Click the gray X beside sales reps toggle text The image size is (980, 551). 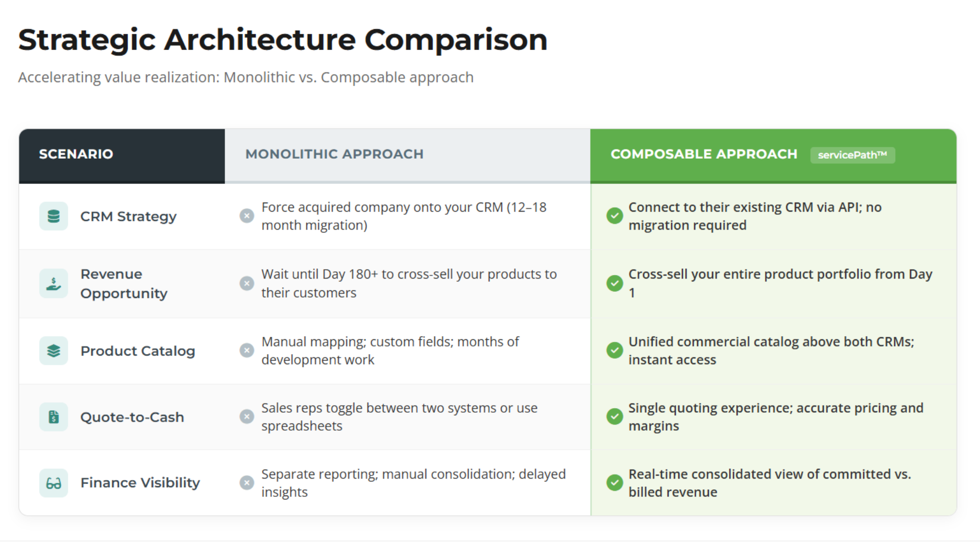(247, 416)
